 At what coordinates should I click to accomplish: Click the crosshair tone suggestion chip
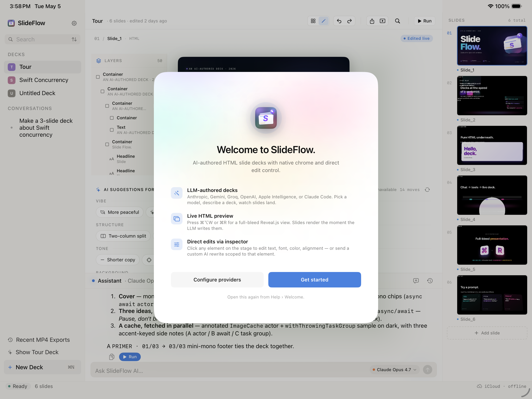tap(149, 260)
